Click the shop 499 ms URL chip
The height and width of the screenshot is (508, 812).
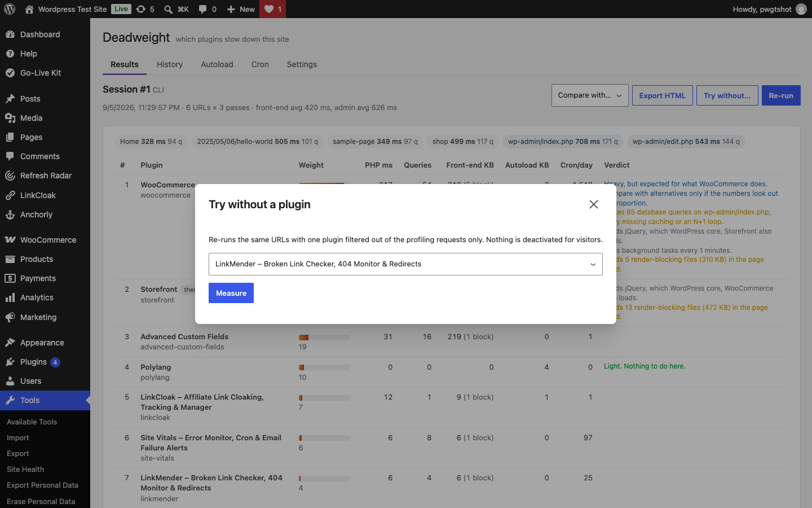pos(463,142)
